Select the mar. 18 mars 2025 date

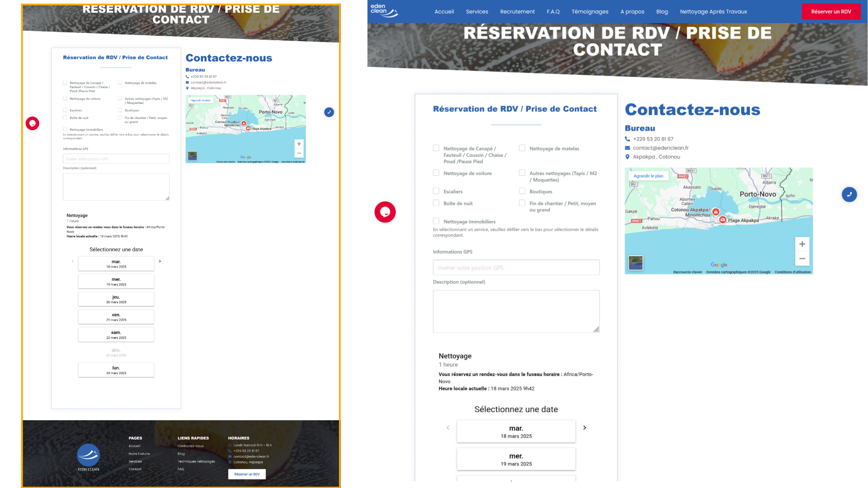point(516,432)
